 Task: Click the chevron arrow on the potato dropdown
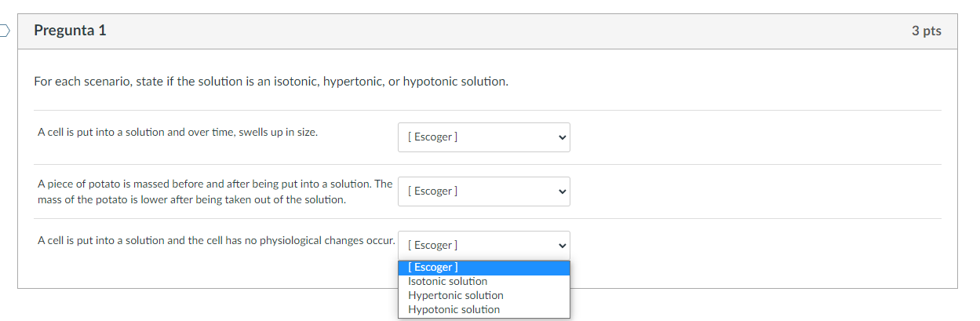click(x=562, y=192)
